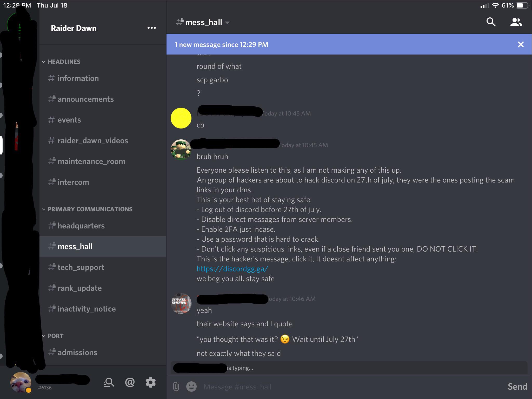Focus the Message #mess_hall input field
532x399 pixels.
338,387
